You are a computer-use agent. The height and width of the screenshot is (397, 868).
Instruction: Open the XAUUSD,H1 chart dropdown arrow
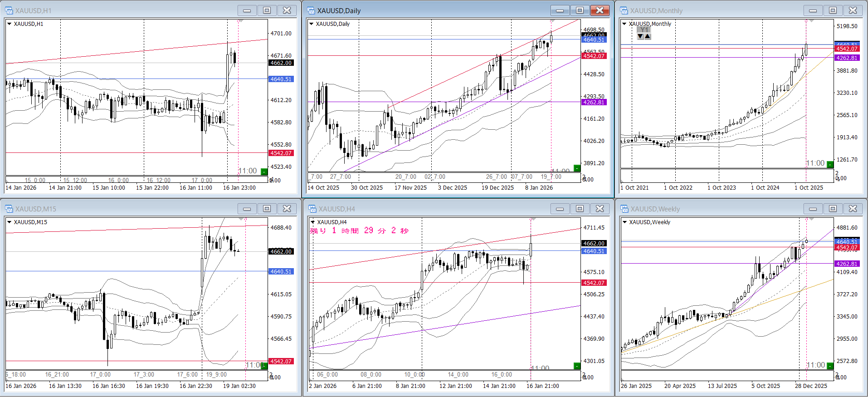(9, 24)
